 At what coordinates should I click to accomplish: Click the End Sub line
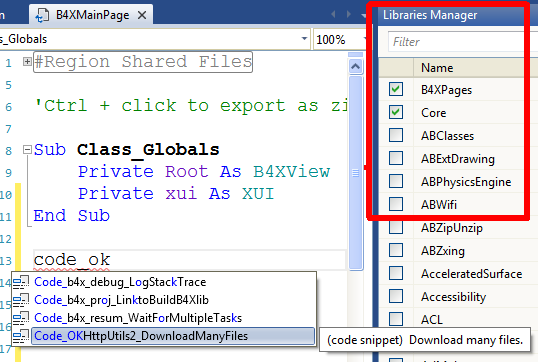pos(72,215)
